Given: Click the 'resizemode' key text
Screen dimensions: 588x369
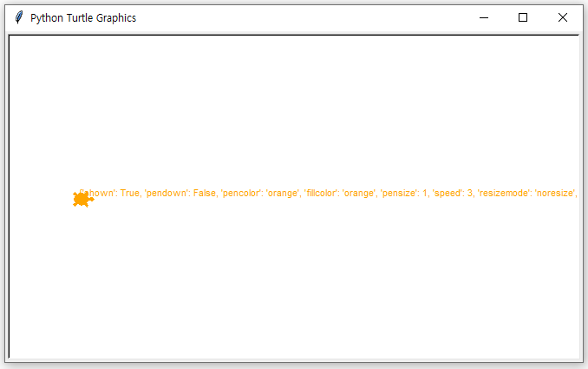Looking at the screenshot, I should [x=503, y=193].
